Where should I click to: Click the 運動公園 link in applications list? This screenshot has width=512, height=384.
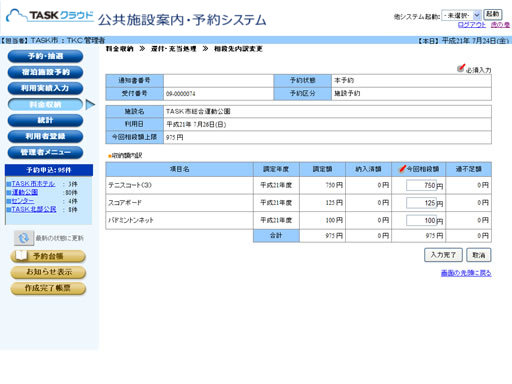tap(25, 192)
